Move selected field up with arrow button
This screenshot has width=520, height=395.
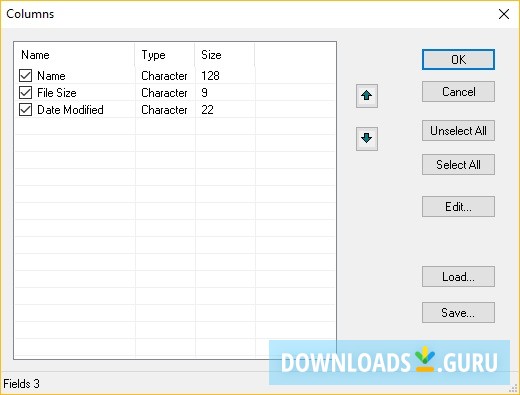[x=367, y=96]
